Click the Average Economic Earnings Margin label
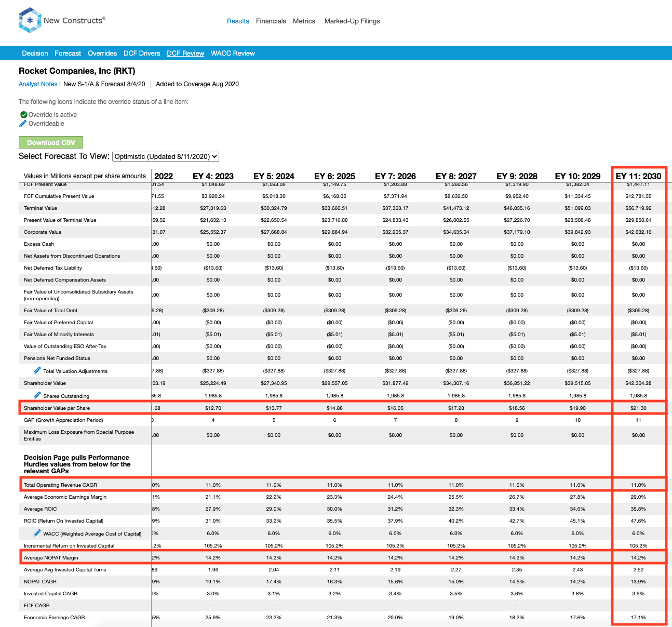Image resolution: width=672 pixels, height=627 pixels. click(x=65, y=497)
